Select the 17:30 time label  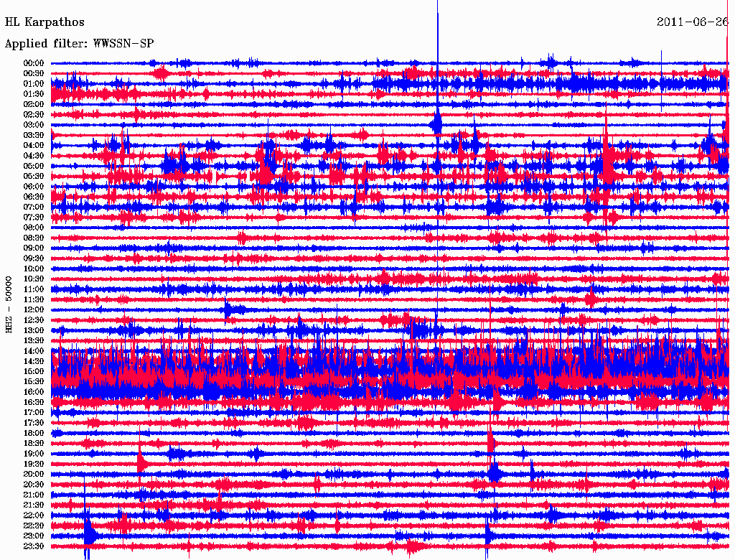34,423
